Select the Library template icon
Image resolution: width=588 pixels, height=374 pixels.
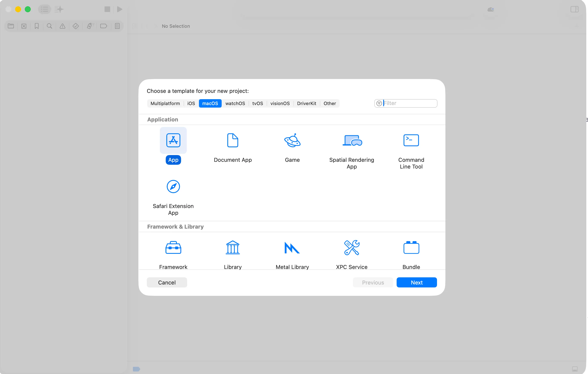click(232, 248)
